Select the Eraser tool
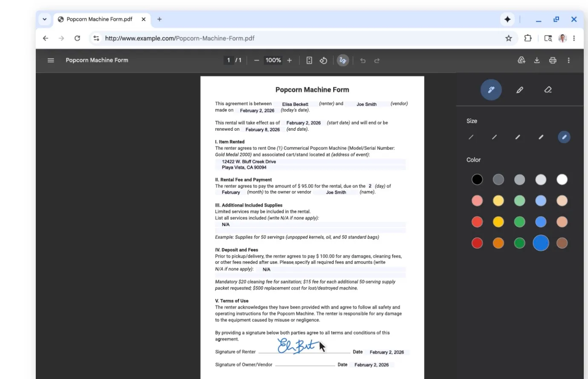The height and width of the screenshot is (379, 588). [548, 90]
